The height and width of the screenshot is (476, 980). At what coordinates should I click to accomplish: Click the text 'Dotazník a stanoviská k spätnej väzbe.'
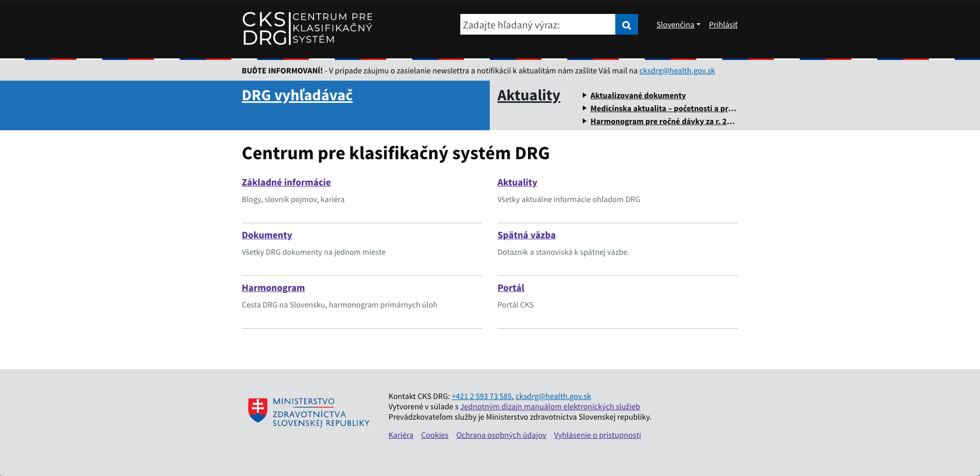coord(563,252)
